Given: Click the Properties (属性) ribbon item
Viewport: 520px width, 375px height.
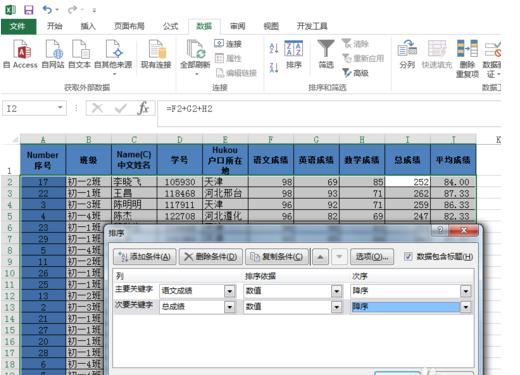Looking at the screenshot, I should [228, 58].
